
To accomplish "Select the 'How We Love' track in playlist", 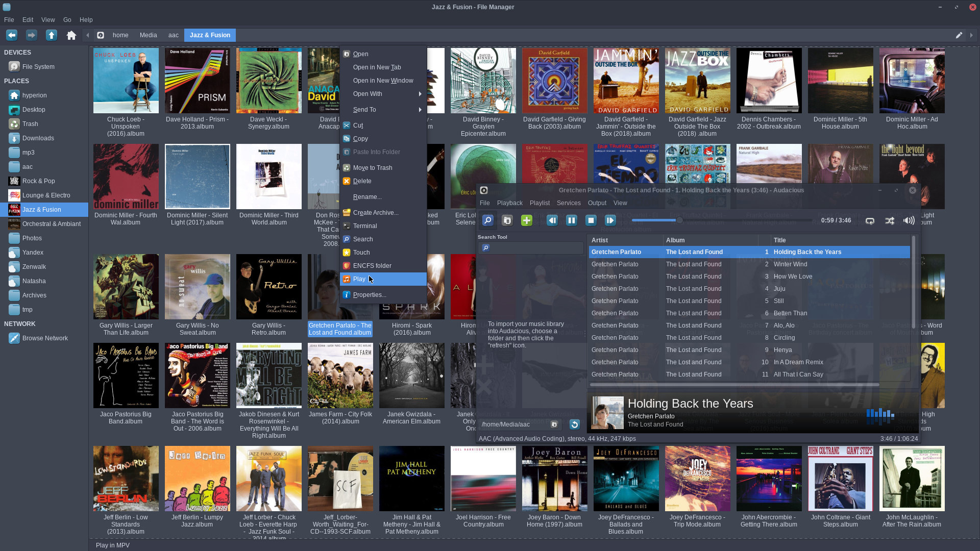I will coord(749,277).
